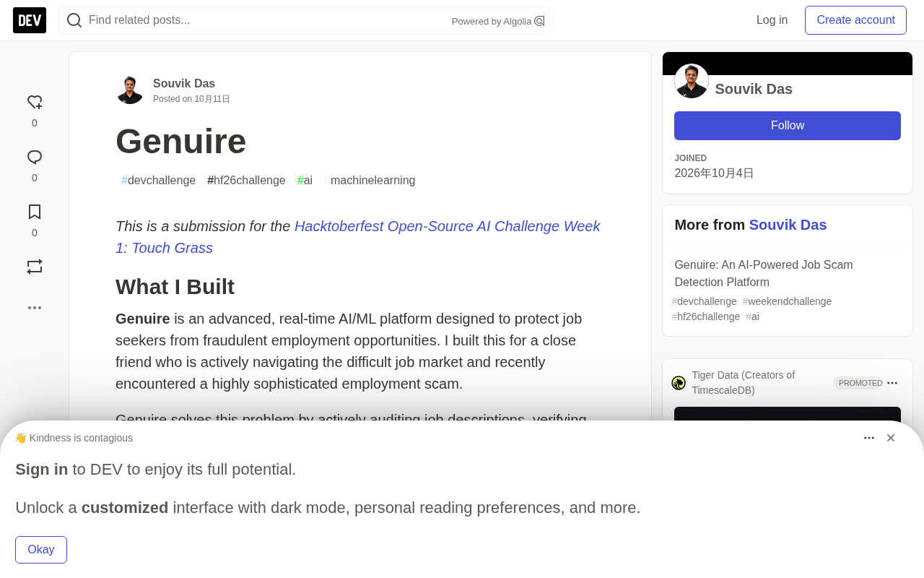This screenshot has height=578, width=924.
Task: Click the search magnifier icon
Action: pos(74,20)
